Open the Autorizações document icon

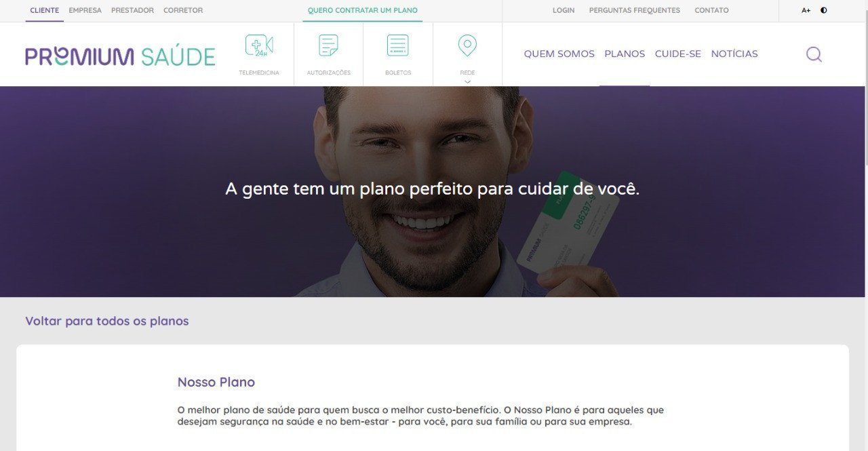(329, 45)
